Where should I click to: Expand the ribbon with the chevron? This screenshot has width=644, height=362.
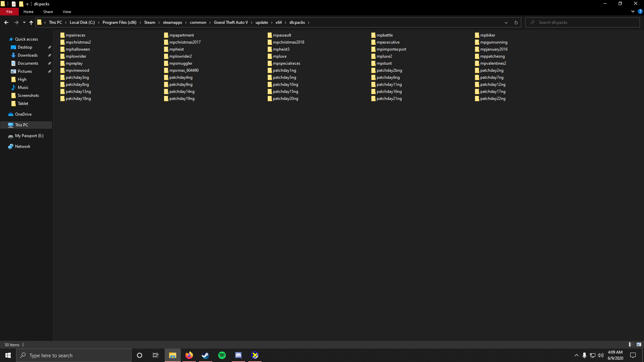(x=633, y=11)
